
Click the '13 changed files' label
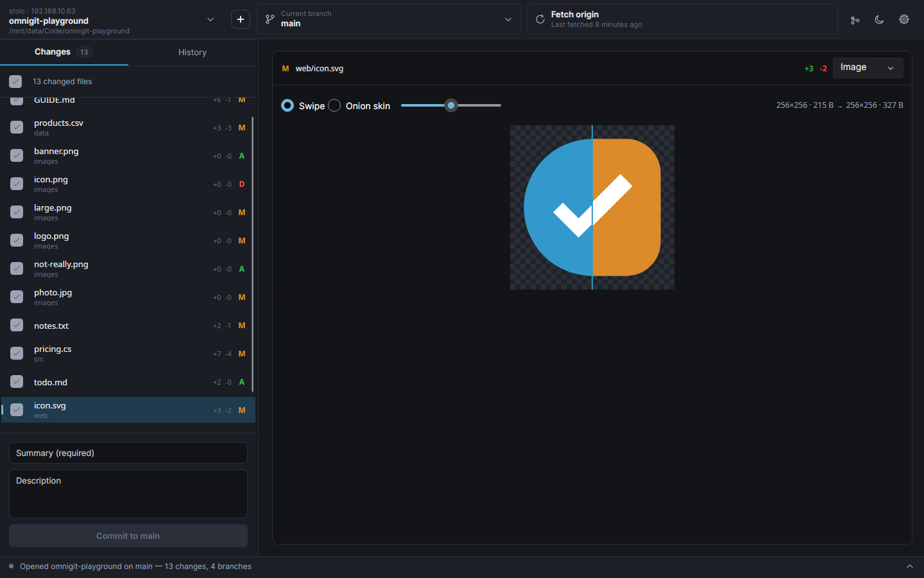62,82
